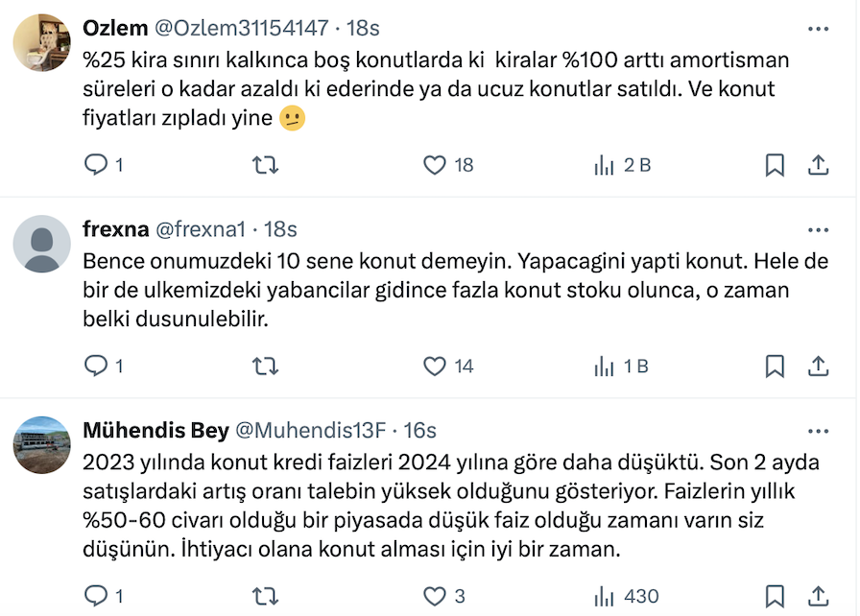This screenshot has width=860, height=616.
Task: Repost Ozlem's tweet about rent cap
Action: [264, 165]
